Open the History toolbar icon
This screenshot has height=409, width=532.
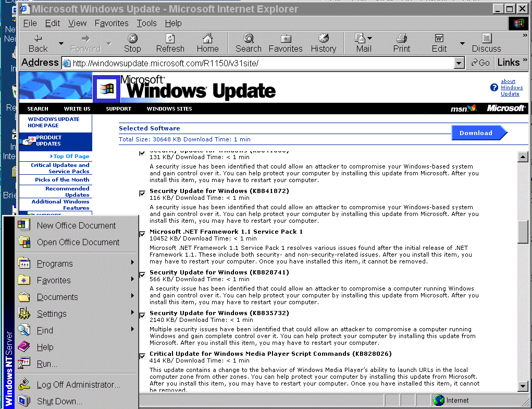pyautogui.click(x=323, y=39)
